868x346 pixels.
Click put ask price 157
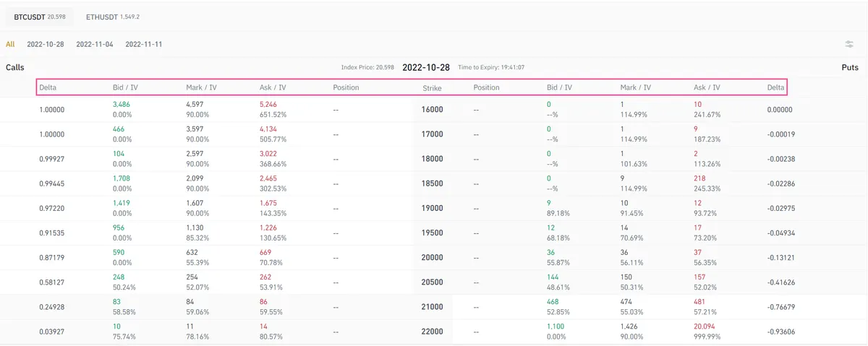pos(700,277)
